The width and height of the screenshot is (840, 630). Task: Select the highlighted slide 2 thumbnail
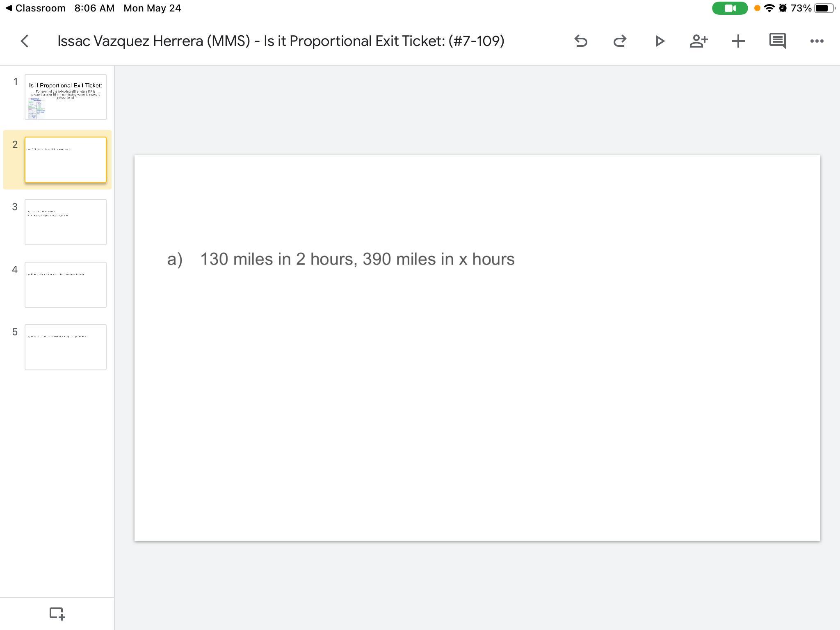(66, 160)
